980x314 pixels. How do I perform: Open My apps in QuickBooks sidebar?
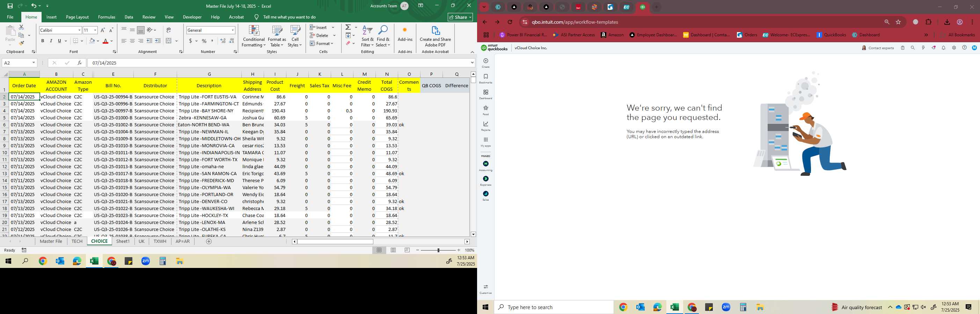486,142
